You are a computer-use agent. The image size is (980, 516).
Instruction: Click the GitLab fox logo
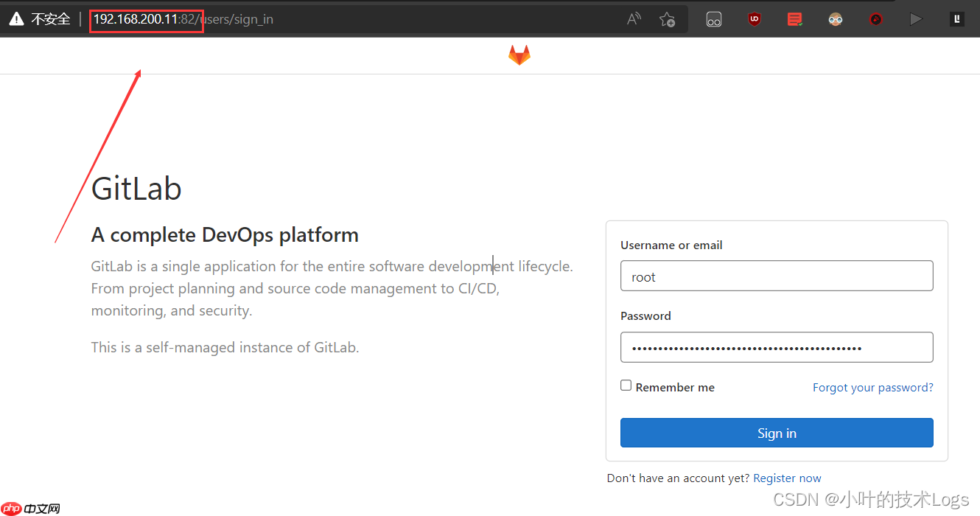[519, 55]
